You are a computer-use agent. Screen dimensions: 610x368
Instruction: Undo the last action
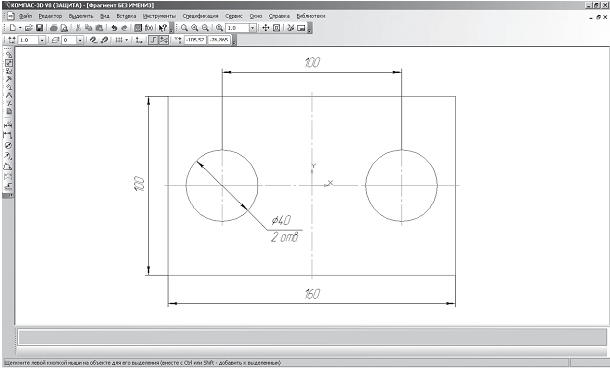click(x=114, y=28)
